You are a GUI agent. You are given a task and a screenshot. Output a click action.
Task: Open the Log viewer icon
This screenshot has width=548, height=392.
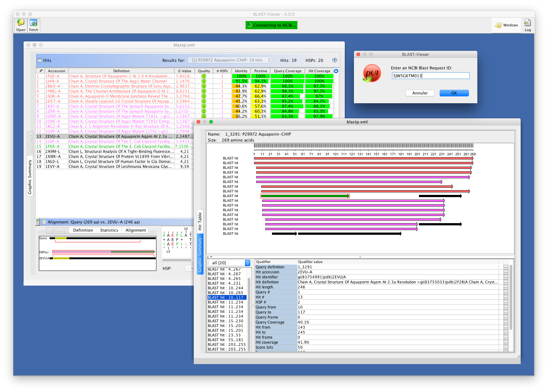click(x=528, y=25)
